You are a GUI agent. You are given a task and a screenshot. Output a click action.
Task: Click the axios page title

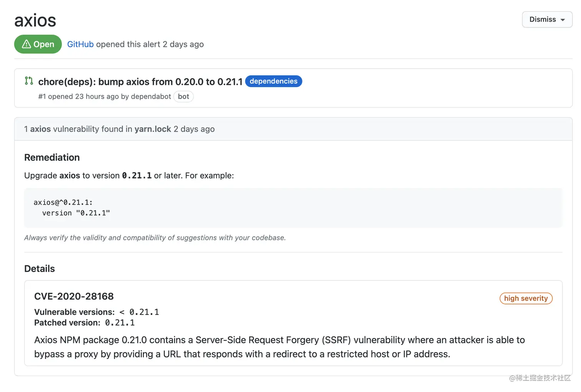(35, 20)
